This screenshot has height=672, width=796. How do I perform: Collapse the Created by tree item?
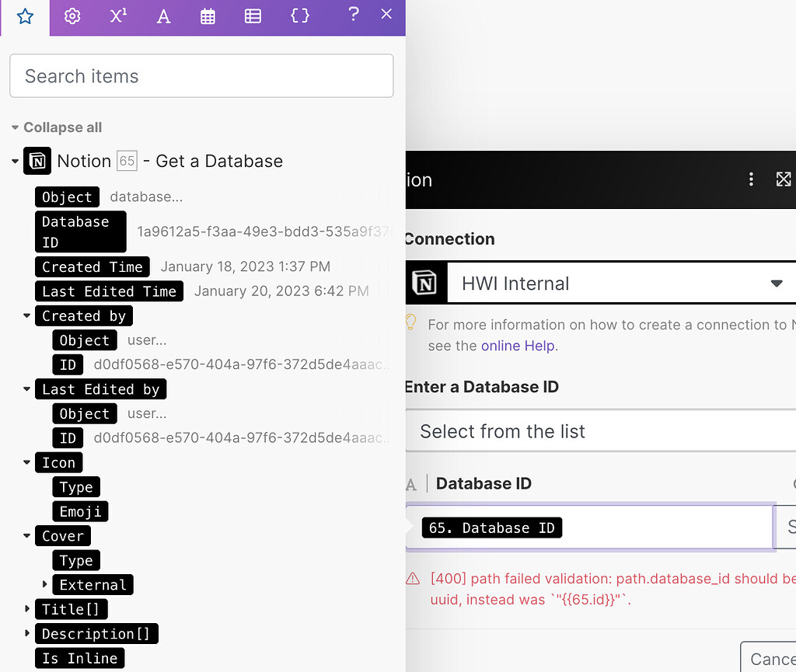[26, 315]
